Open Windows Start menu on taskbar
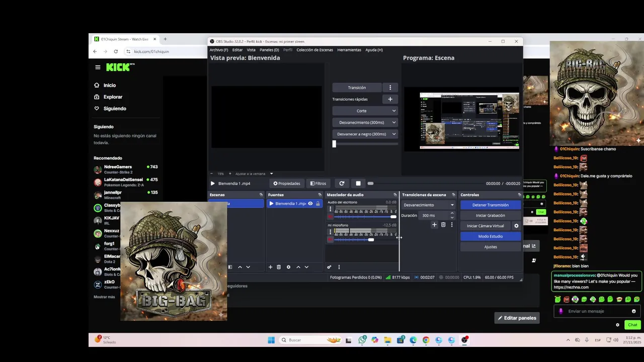The image size is (644, 362). coord(271,340)
